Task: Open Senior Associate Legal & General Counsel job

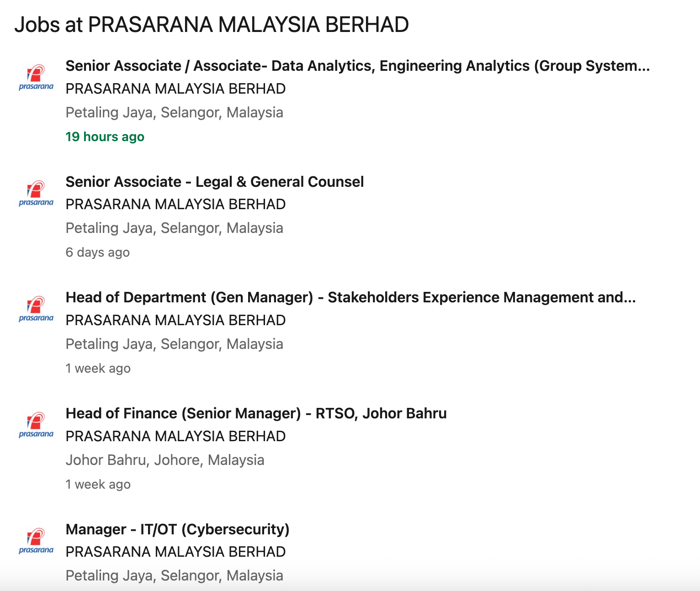Action: point(215,182)
